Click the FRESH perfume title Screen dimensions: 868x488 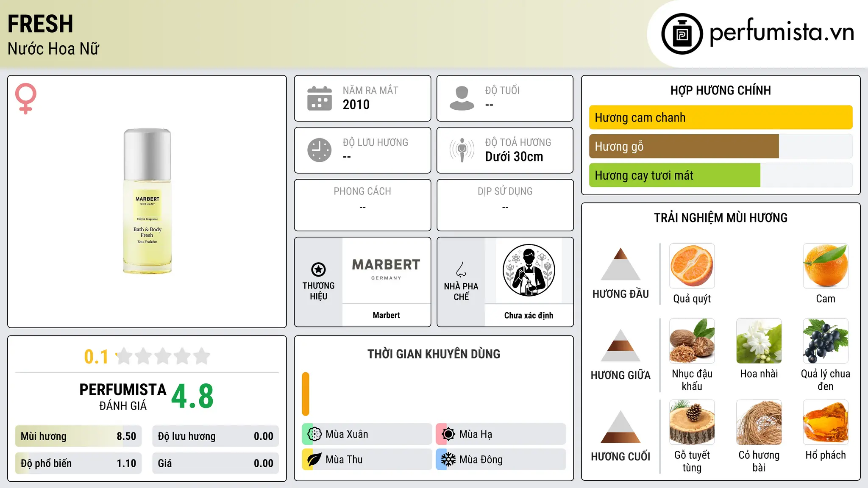pyautogui.click(x=40, y=24)
